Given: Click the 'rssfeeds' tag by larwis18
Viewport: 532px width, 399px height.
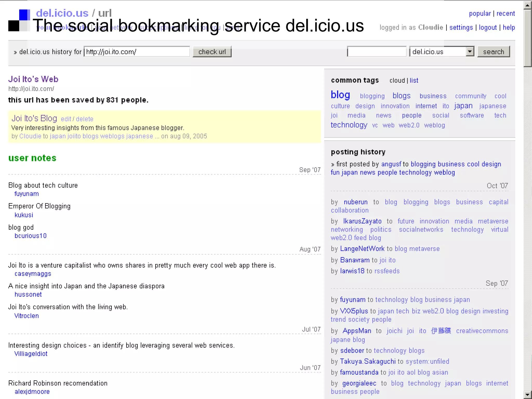Looking at the screenshot, I should 387,271.
